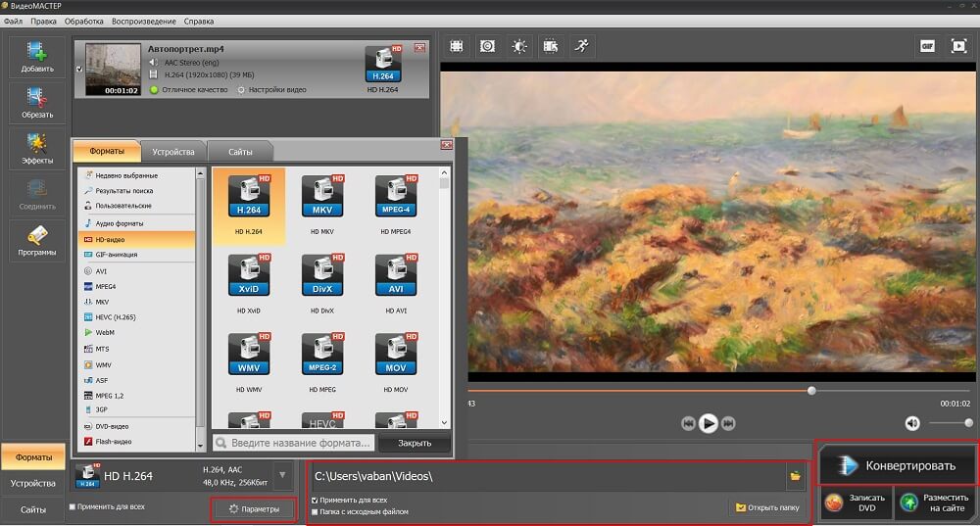This screenshot has width=980, height=526.
Task: Click the Автопортрет.mp4 video thumbnail
Action: pos(113,70)
